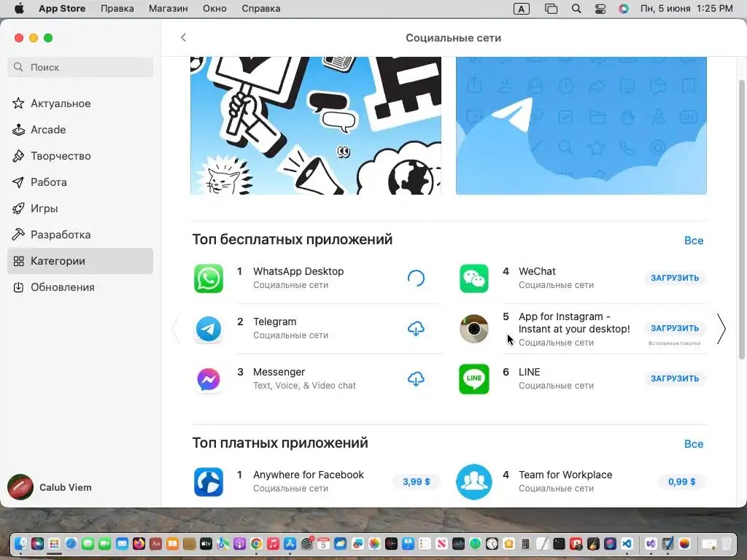Launch Safari from the Dock
The width and height of the screenshot is (747, 560).
point(71,543)
